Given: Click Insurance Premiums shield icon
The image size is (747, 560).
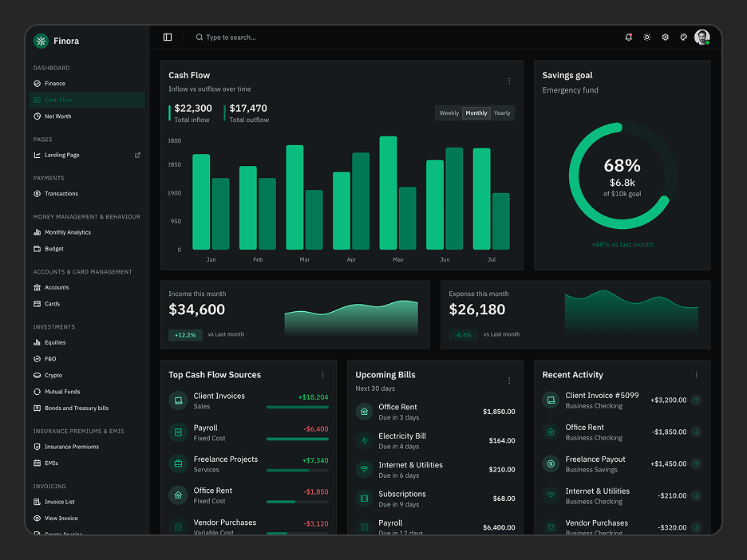Looking at the screenshot, I should coord(38,447).
